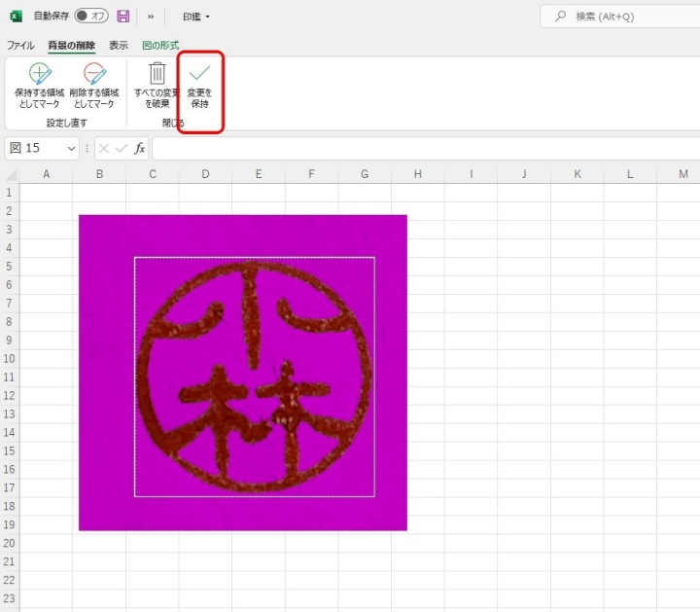Select column D header
The height and width of the screenshot is (612, 700).
205,174
